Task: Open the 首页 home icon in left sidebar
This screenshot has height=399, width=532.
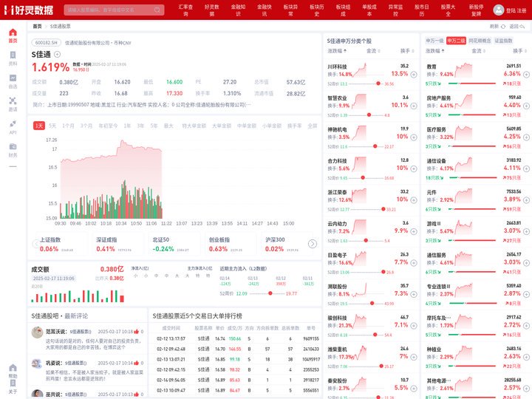Action: click(13, 33)
